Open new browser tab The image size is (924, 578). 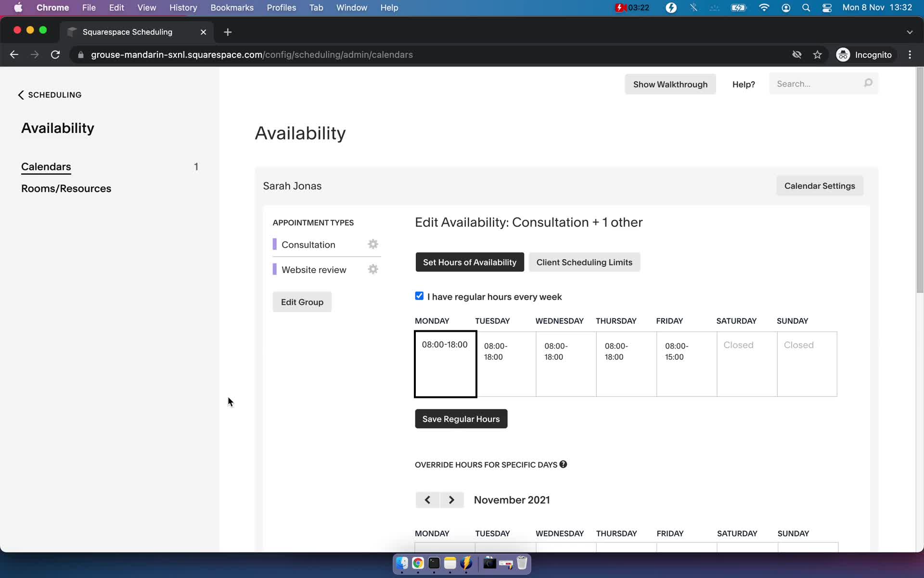coord(228,32)
